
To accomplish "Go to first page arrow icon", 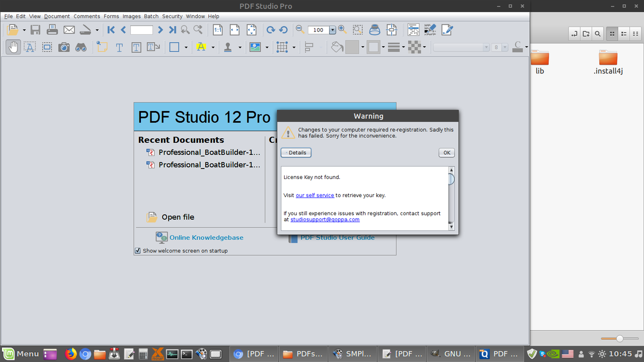I will pyautogui.click(x=111, y=30).
